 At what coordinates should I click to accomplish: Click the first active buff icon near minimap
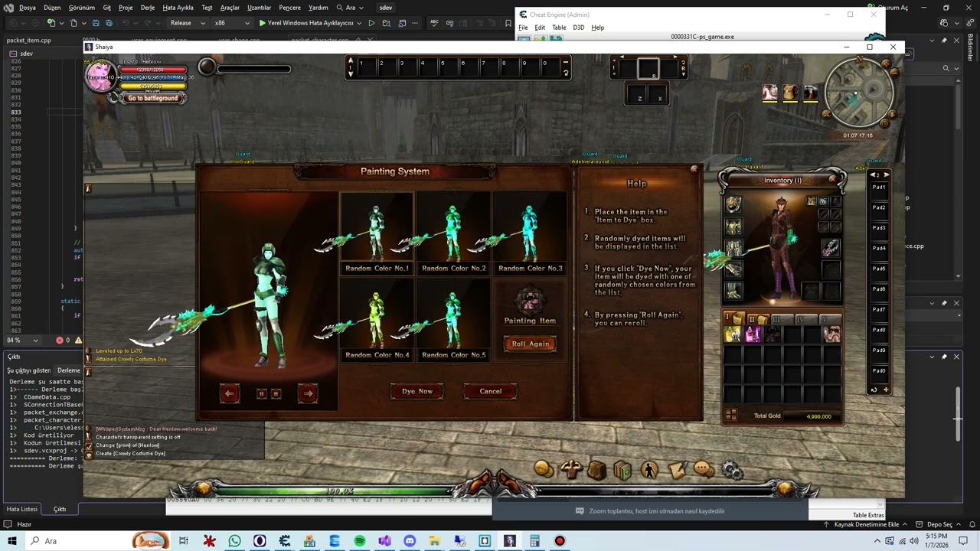tap(770, 93)
